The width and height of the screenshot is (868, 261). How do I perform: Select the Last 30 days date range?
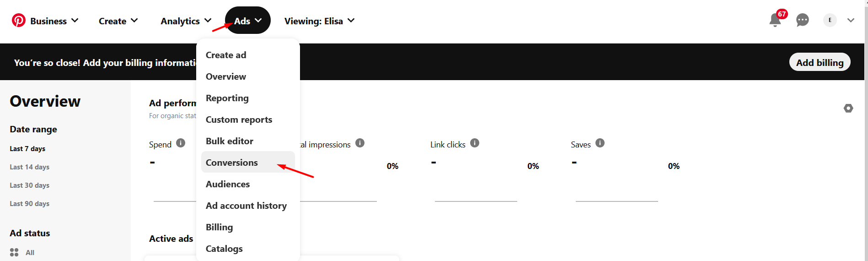(x=29, y=185)
